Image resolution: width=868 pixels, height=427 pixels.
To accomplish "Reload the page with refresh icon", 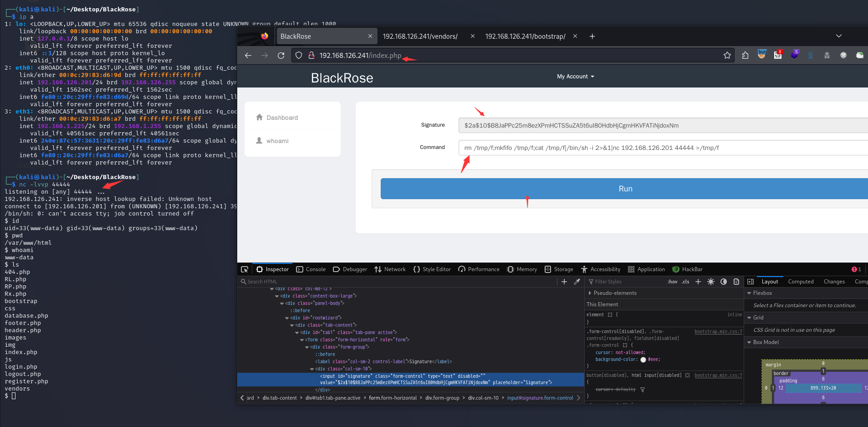I will tap(281, 55).
